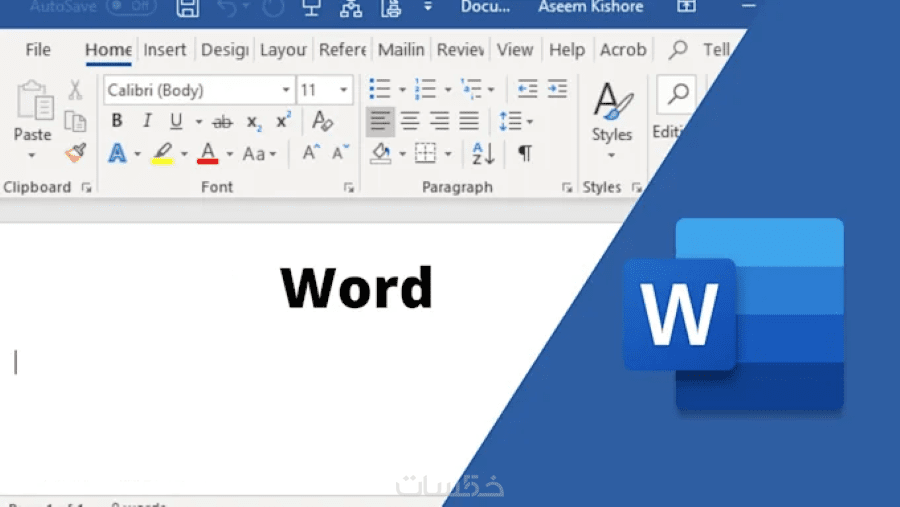Toggle AutoSave switch
The image size is (900, 507).
(x=131, y=6)
